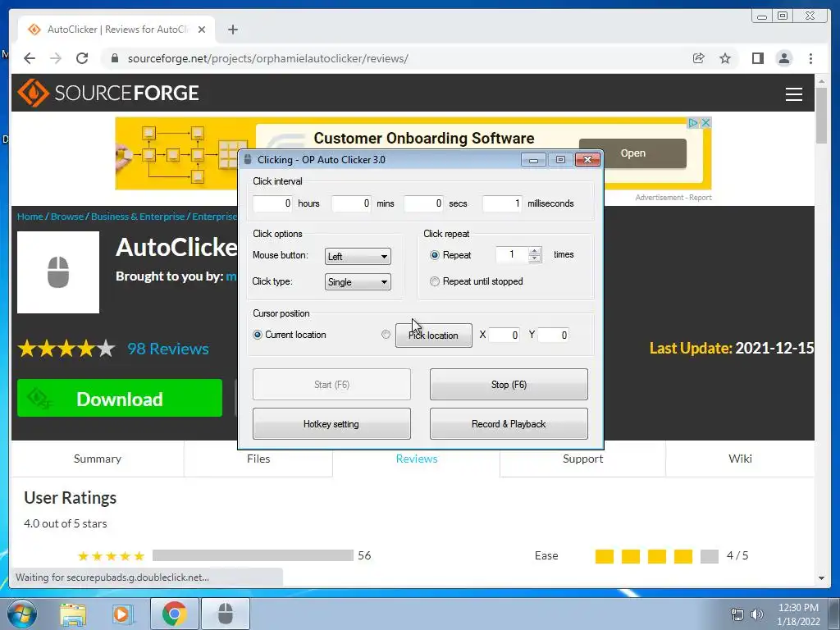The height and width of the screenshot is (630, 840).
Task: Open Hotkey setting
Action: coord(331,424)
